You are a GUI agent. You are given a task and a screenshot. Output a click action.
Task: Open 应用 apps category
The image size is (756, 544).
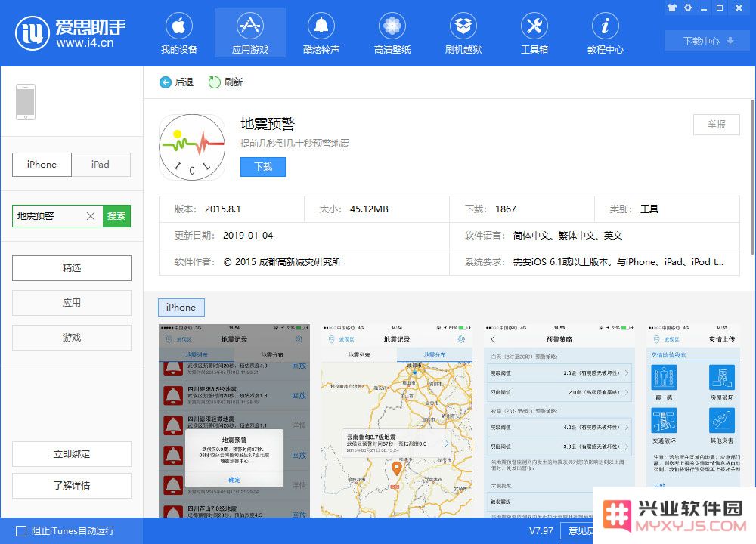(x=72, y=302)
